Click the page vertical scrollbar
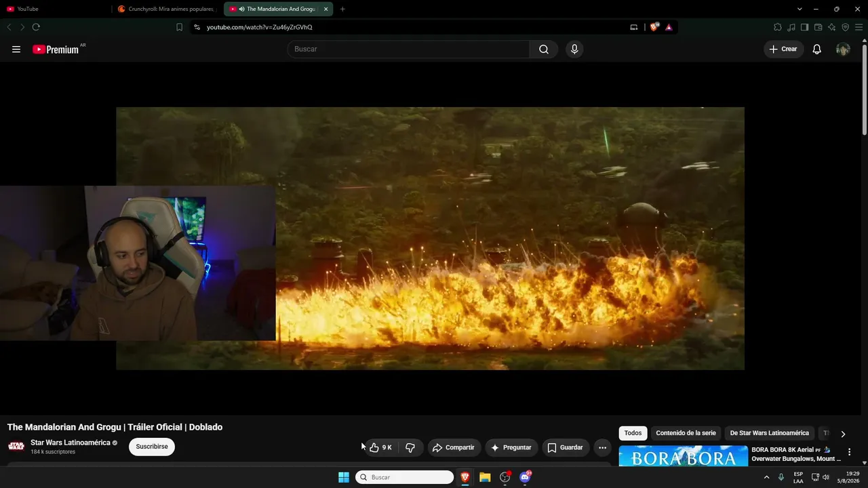The height and width of the screenshot is (488, 868). (x=864, y=88)
